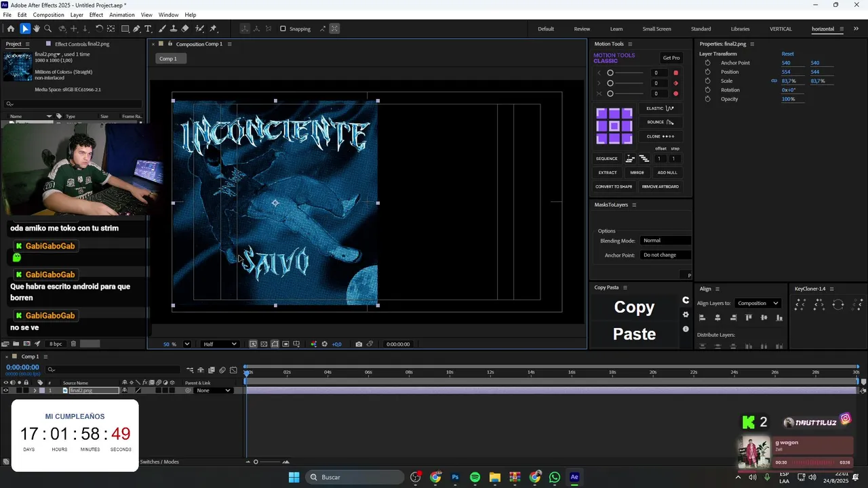This screenshot has width=868, height=488.
Task: Select the Selection (arrow) tool
Action: (x=24, y=28)
